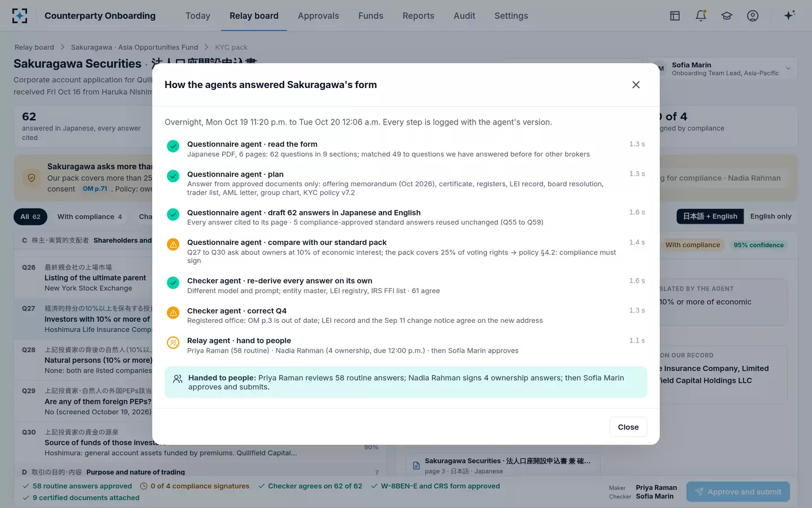Switch to the Today tab
The height and width of the screenshot is (508, 812).
coord(198,16)
